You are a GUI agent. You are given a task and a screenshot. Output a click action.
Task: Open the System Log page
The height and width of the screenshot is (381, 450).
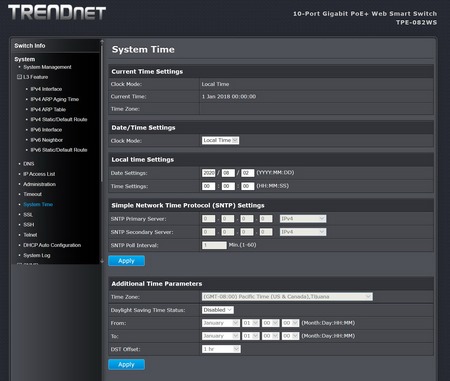pyautogui.click(x=37, y=255)
